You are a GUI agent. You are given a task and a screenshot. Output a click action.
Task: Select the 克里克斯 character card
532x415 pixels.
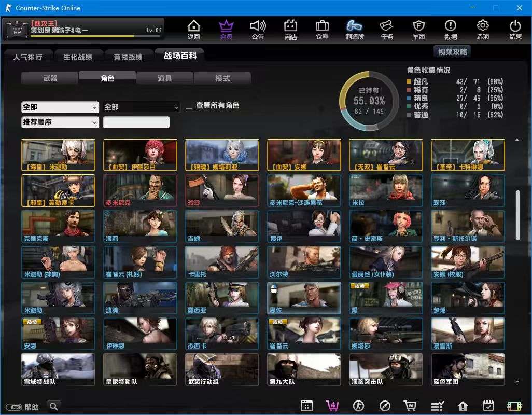pos(58,226)
